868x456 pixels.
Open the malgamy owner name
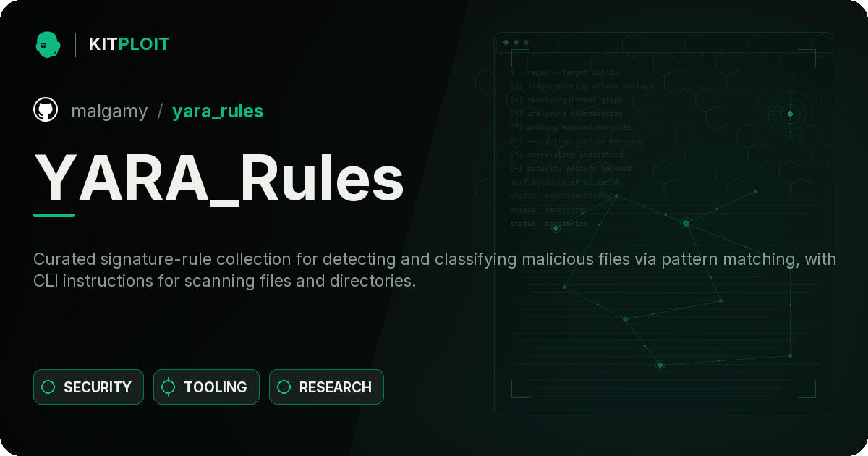(x=109, y=111)
